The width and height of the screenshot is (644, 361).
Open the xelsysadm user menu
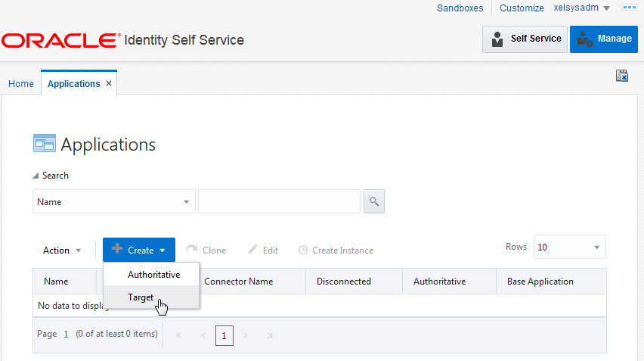(581, 8)
